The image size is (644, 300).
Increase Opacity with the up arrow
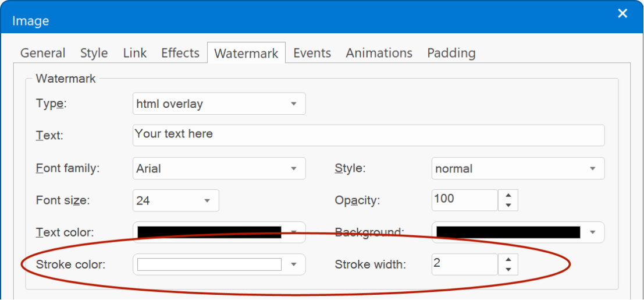[x=508, y=196]
